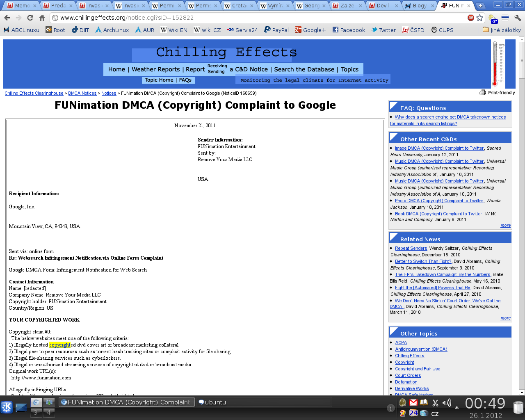Open the weather extension showing -2°

point(493,18)
